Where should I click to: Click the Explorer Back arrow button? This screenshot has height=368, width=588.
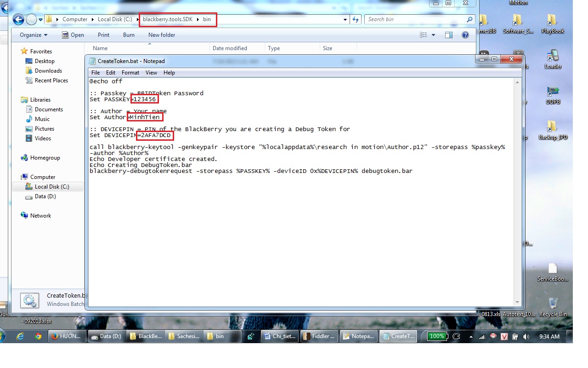click(x=18, y=19)
